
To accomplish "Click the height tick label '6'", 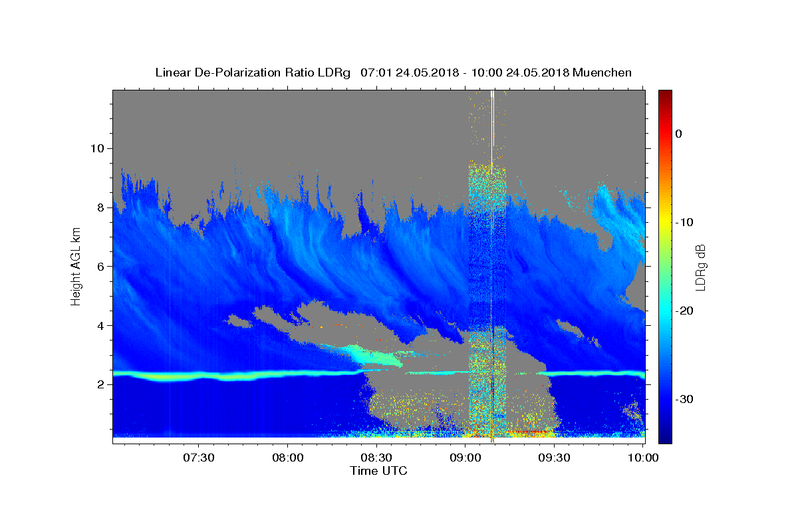I will (x=99, y=266).
